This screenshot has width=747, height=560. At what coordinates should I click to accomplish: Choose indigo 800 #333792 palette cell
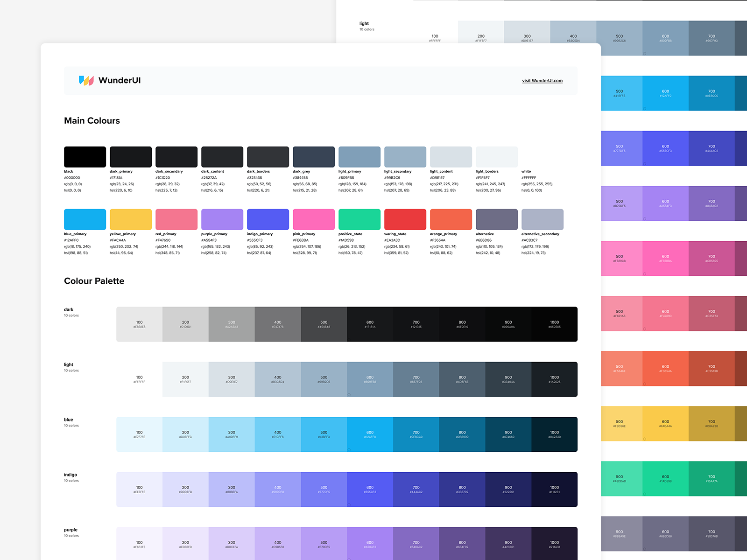pyautogui.click(x=462, y=490)
